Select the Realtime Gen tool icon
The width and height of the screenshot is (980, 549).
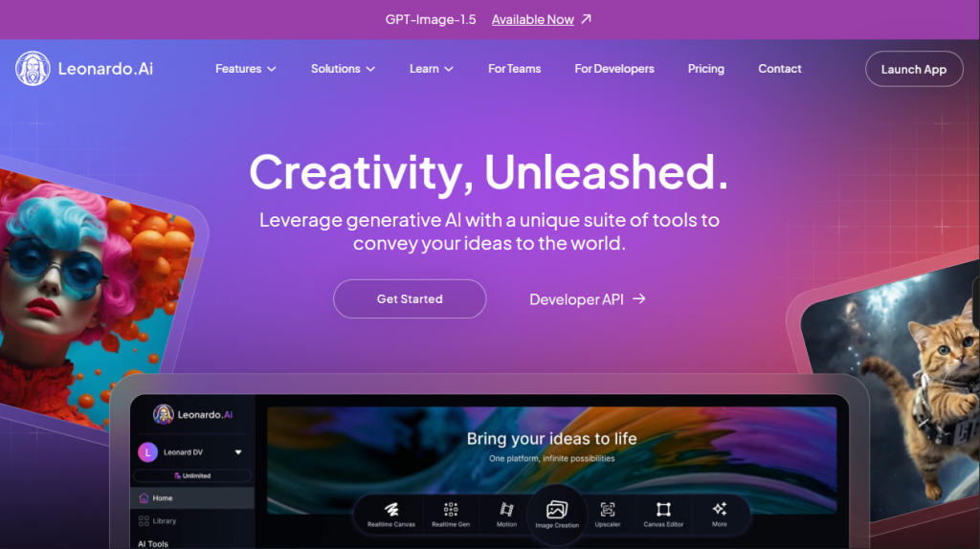[x=451, y=510]
